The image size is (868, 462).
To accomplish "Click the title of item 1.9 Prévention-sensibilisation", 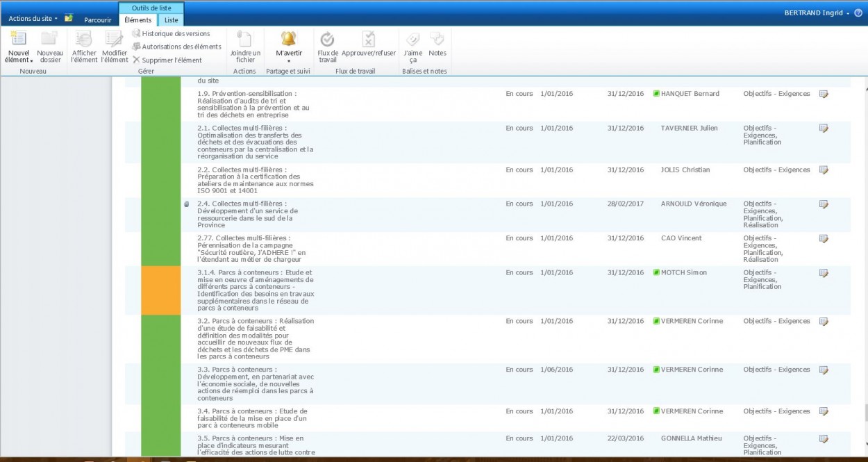I will 254,104.
